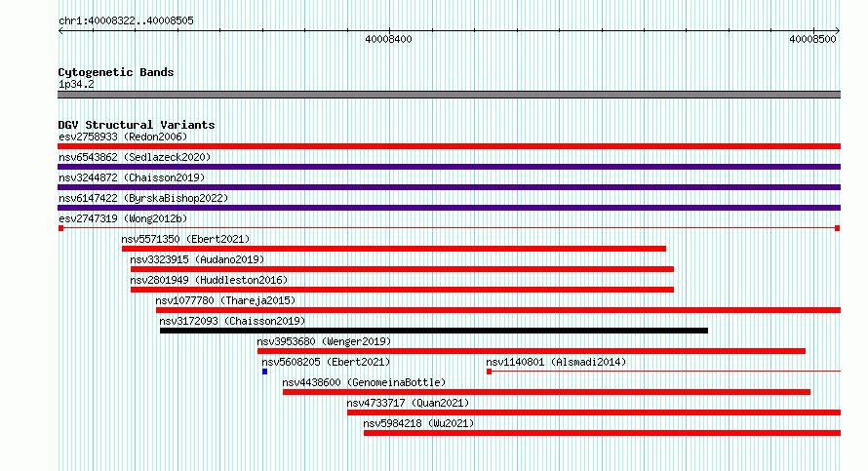Open nsv6543862 (Sedlazeck2020) variant label
This screenshot has width=868, height=471.
135,157
